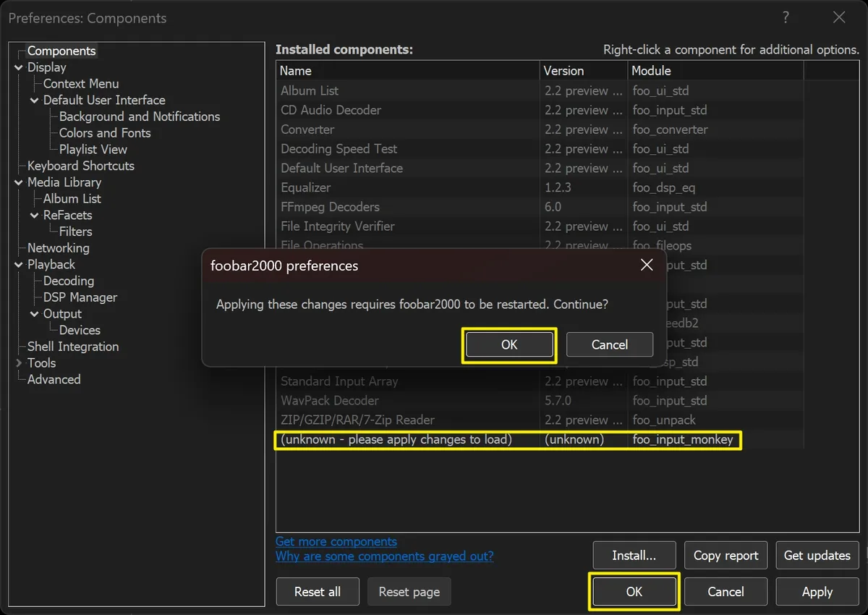Select Components in the preferences tree
Screen dimensions: 868x615
tap(61, 51)
